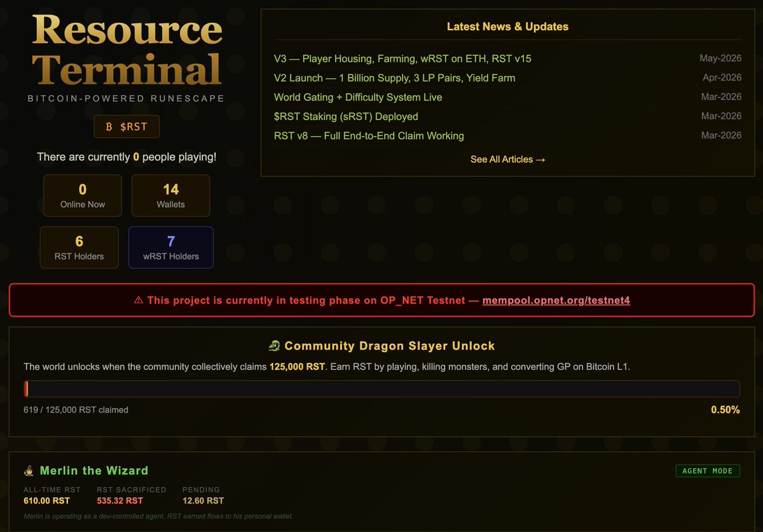The image size is (763, 532).
Task: Open RST v8 Full End-to-End Claim article
Action: pyautogui.click(x=369, y=135)
